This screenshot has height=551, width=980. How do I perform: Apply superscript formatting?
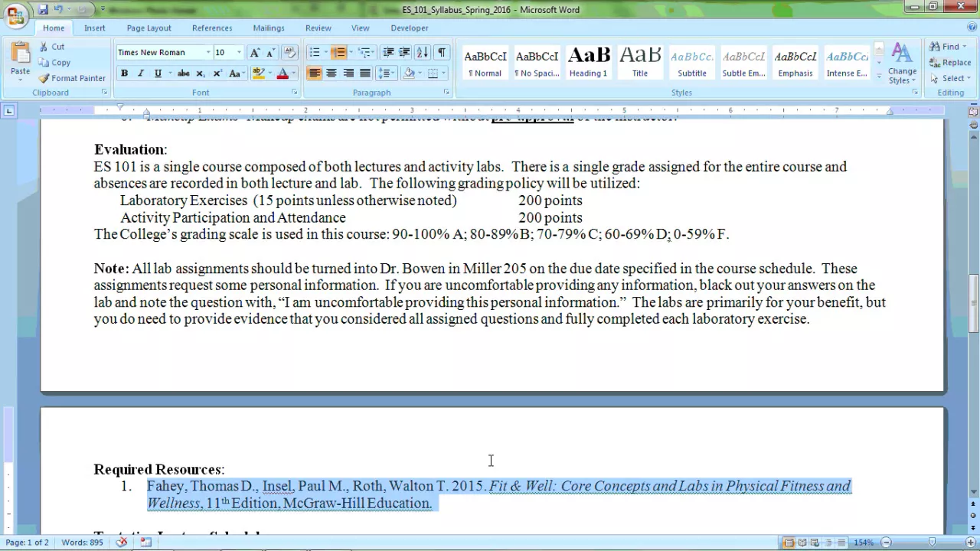click(x=217, y=73)
